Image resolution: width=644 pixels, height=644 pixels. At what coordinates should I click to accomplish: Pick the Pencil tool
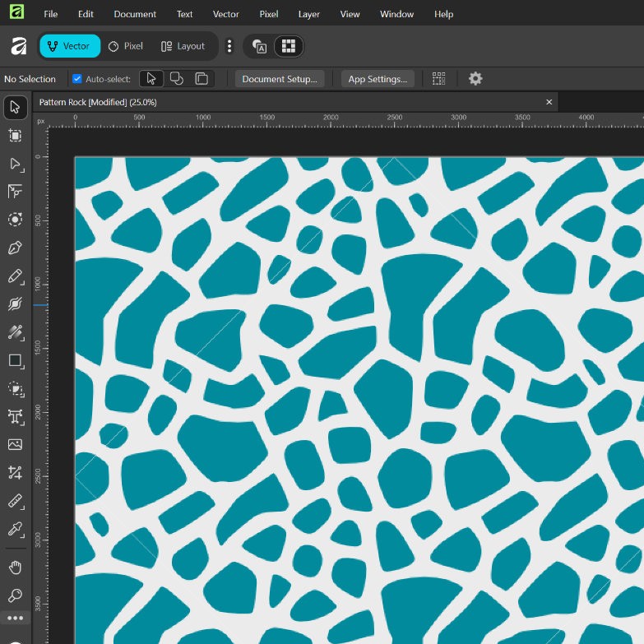(15, 276)
